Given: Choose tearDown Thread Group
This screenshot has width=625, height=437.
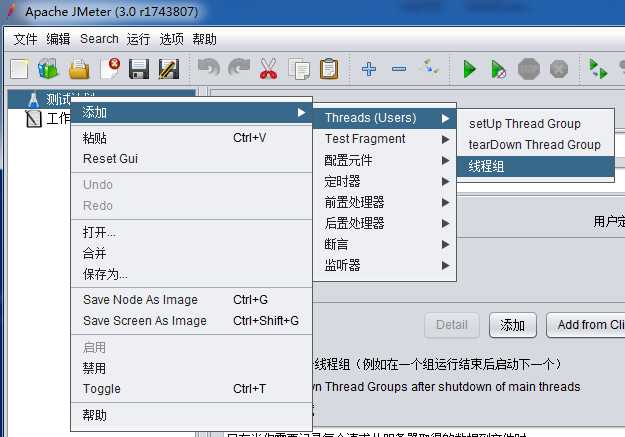Looking at the screenshot, I should click(535, 145).
